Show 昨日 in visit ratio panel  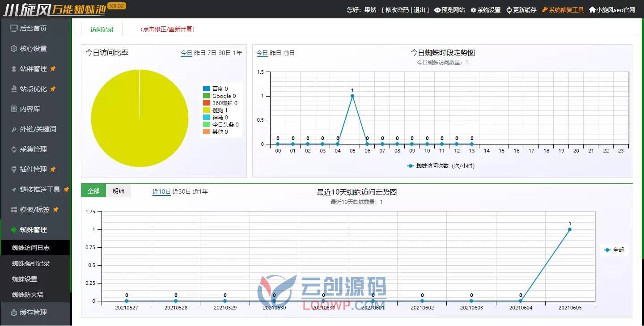tap(200, 53)
